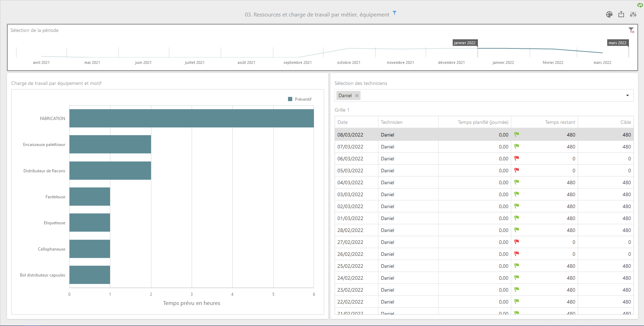Toggle the Préventif legend entry

click(x=300, y=99)
